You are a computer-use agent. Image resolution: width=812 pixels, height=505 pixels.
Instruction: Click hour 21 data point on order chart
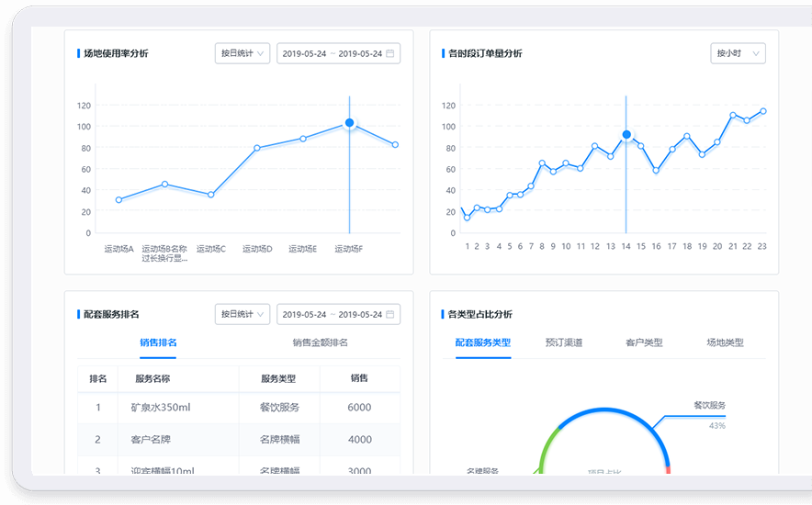coord(733,116)
